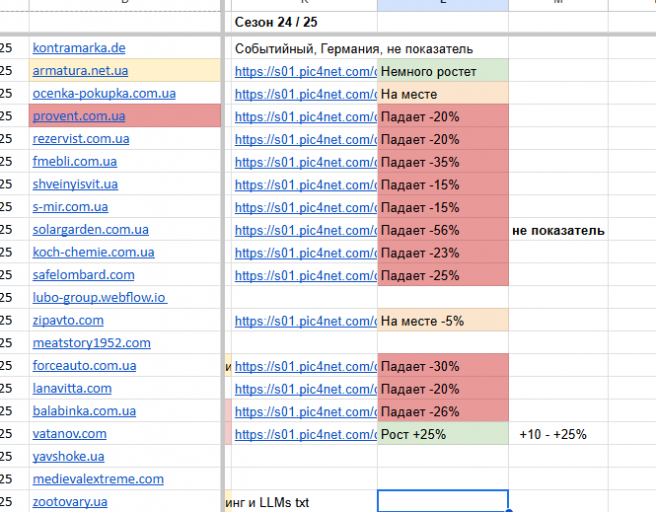Open the zootovary.ua link
This screenshot has height=512, width=656.
click(x=70, y=501)
